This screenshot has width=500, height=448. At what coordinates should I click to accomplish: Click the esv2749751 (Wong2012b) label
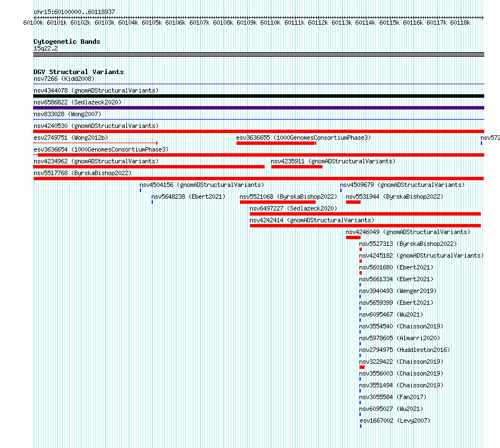click(71, 138)
